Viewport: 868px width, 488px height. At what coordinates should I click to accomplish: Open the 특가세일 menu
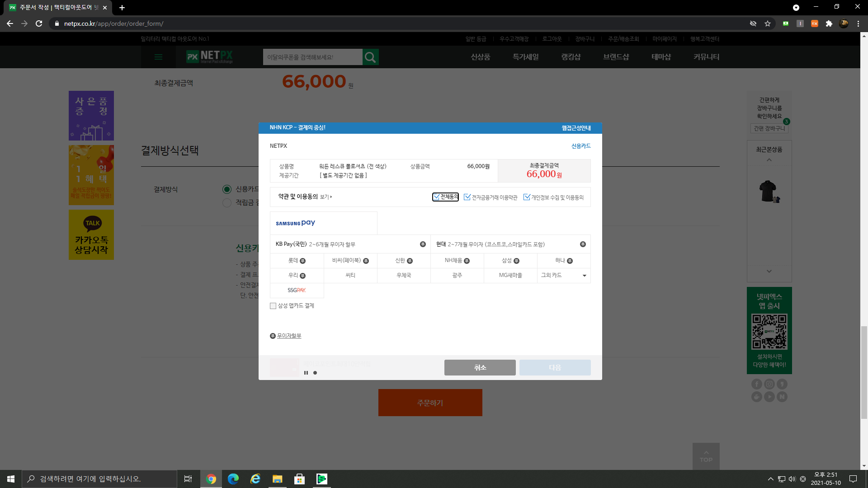[525, 57]
